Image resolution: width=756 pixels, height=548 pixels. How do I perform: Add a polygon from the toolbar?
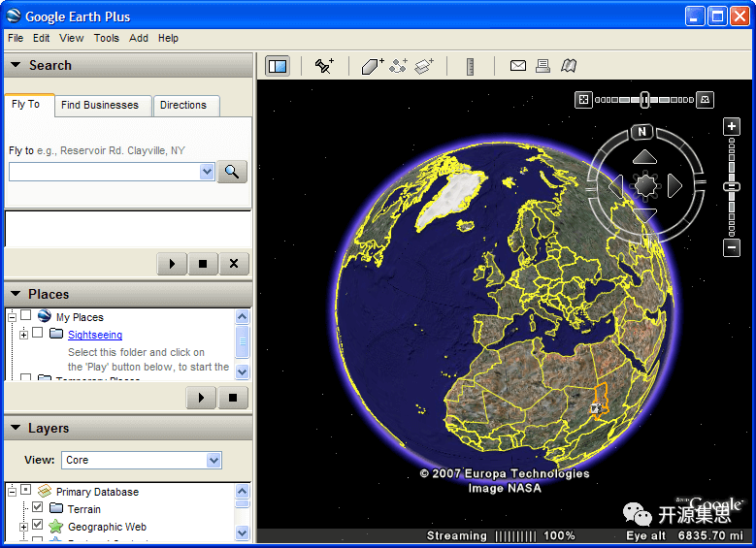(373, 66)
